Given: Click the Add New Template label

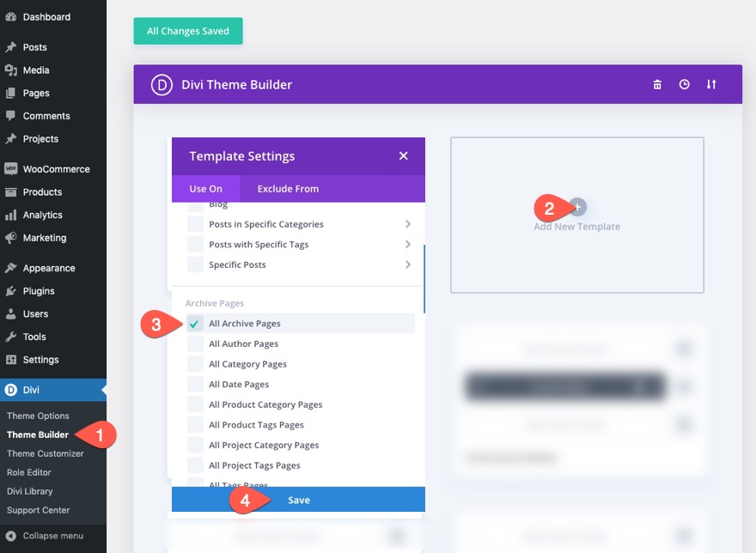Looking at the screenshot, I should tap(577, 227).
